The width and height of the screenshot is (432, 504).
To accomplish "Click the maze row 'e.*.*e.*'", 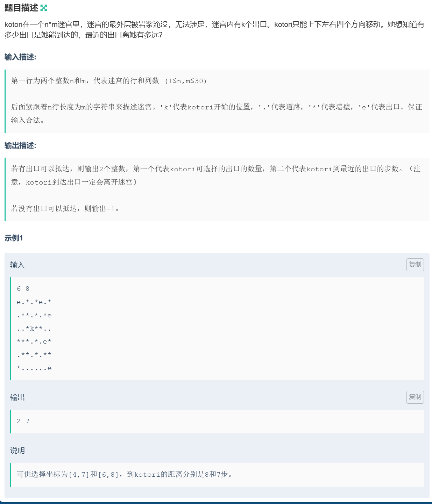I will tap(34, 302).
